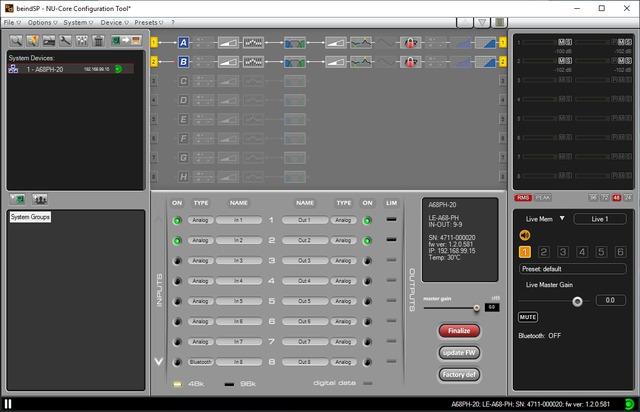Toggle the RMS meter mode
The height and width of the screenshot is (412, 640).
pos(523,197)
